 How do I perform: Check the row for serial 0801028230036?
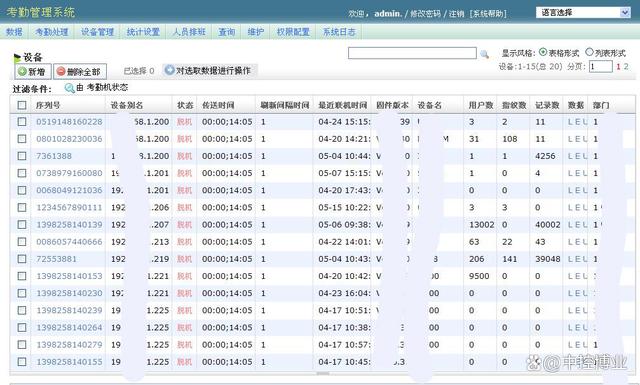22,139
